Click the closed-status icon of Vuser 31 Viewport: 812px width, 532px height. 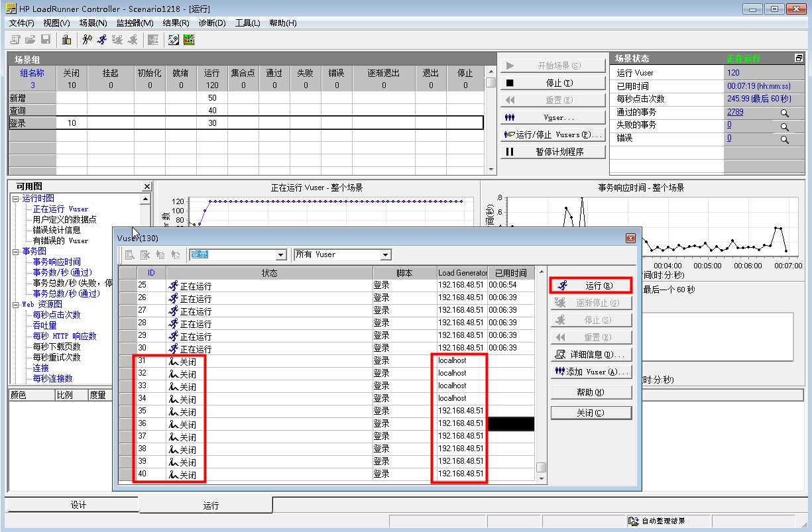174,361
